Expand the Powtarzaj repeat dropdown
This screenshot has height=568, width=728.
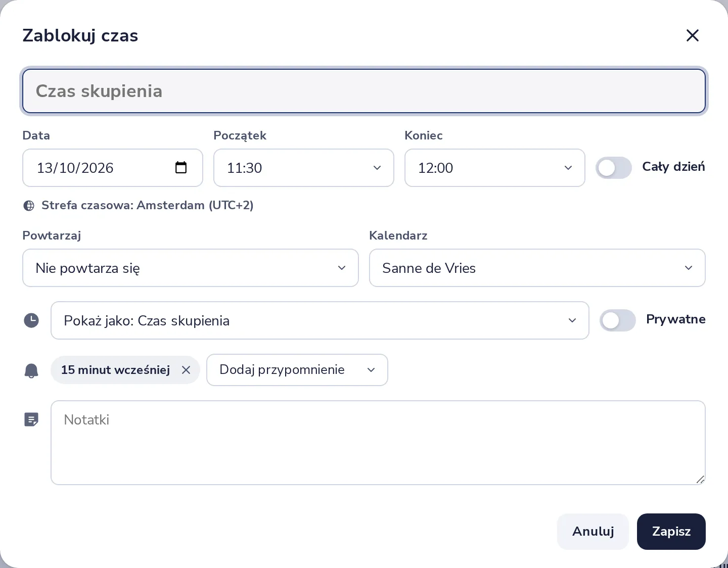[x=191, y=268]
